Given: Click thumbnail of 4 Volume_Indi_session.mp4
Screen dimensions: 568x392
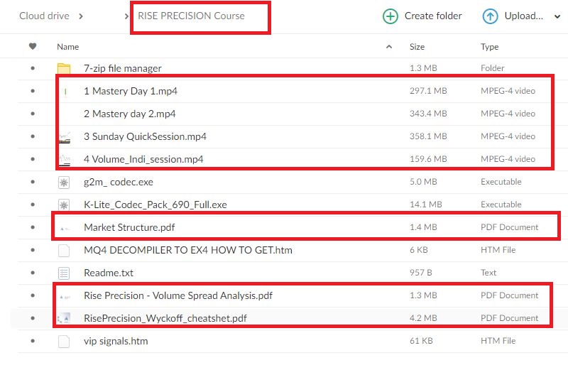Looking at the screenshot, I should coord(65,160).
